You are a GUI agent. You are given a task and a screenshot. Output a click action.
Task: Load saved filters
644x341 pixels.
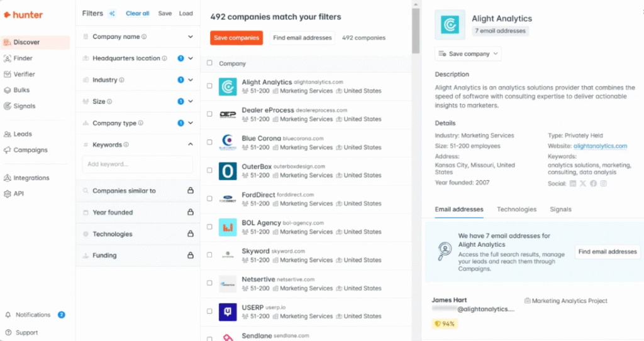(x=186, y=14)
